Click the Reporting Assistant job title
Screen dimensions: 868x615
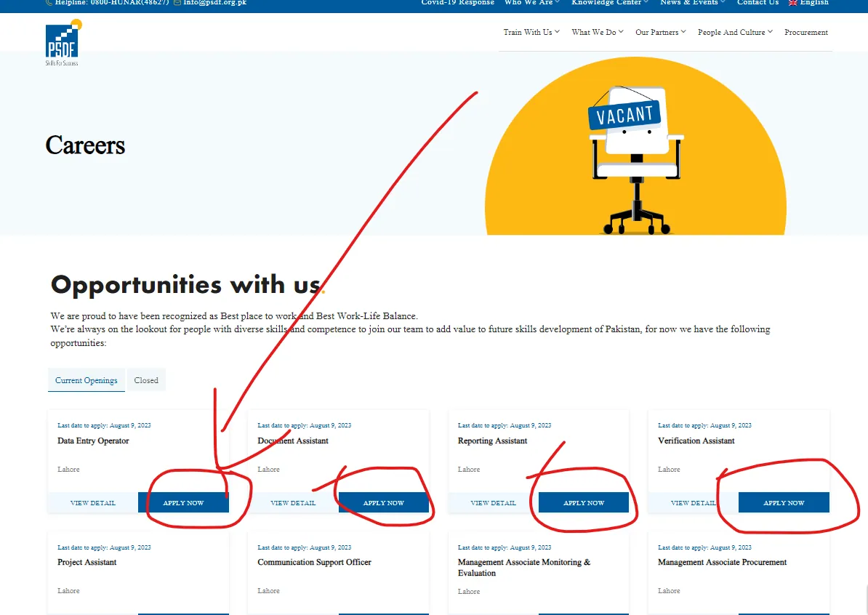[493, 441]
